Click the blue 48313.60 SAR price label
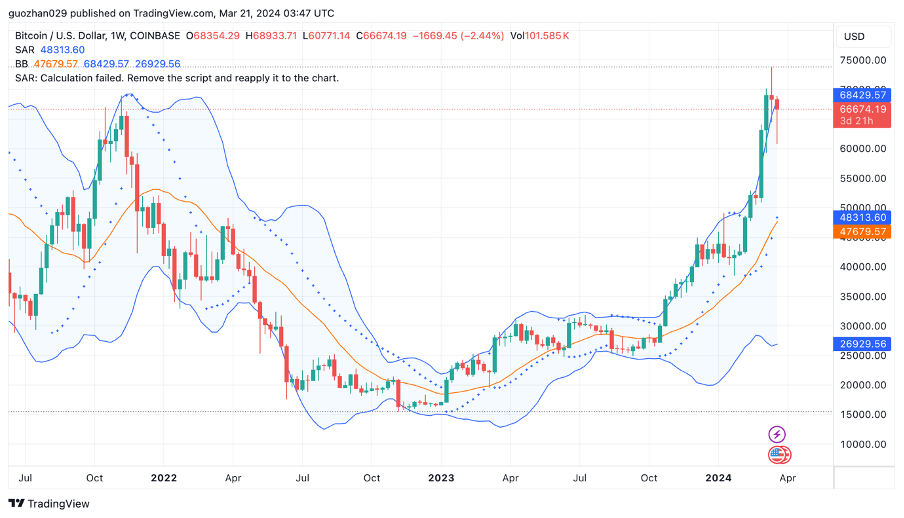904x518 pixels. click(861, 217)
